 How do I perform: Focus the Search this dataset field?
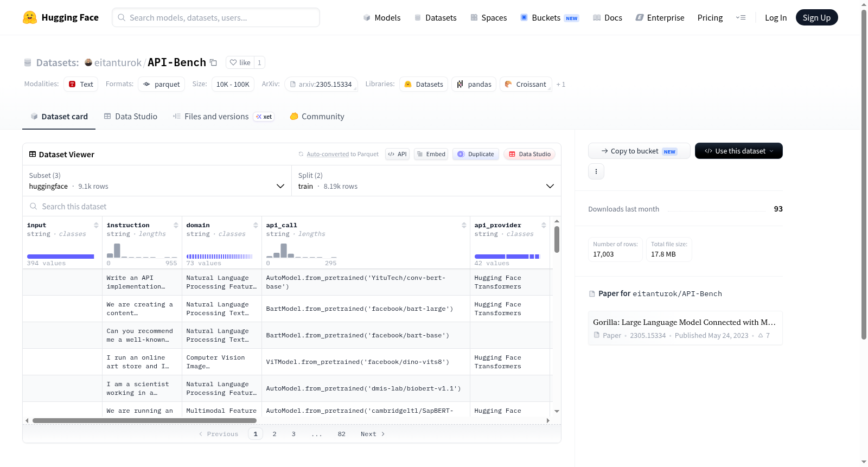[292, 206]
